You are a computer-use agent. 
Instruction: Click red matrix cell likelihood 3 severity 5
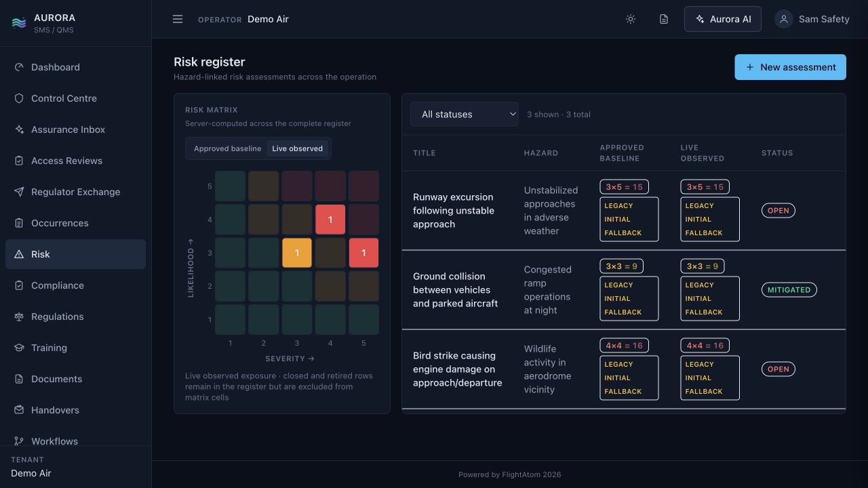pyautogui.click(x=363, y=253)
